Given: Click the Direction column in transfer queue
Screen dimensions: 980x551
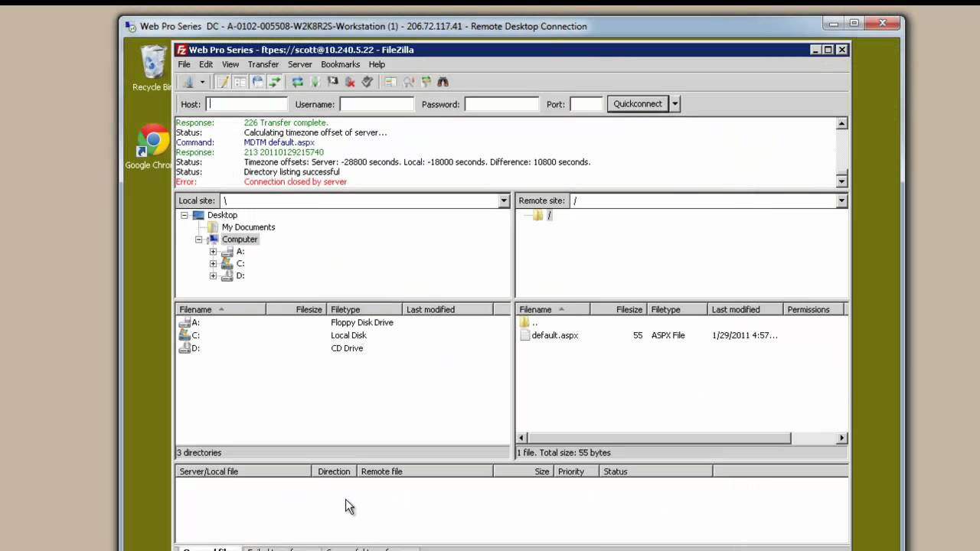Looking at the screenshot, I should point(334,471).
